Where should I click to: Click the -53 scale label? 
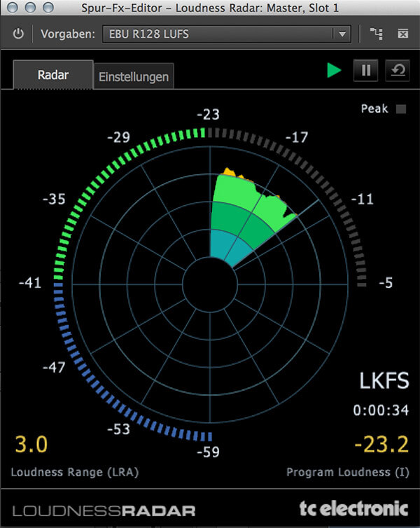coord(118,429)
